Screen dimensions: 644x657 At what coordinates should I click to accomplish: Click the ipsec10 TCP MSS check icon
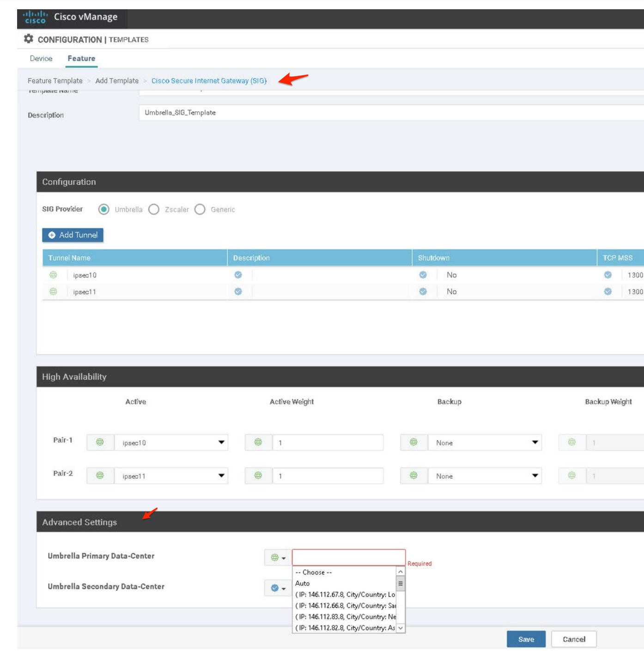[608, 275]
